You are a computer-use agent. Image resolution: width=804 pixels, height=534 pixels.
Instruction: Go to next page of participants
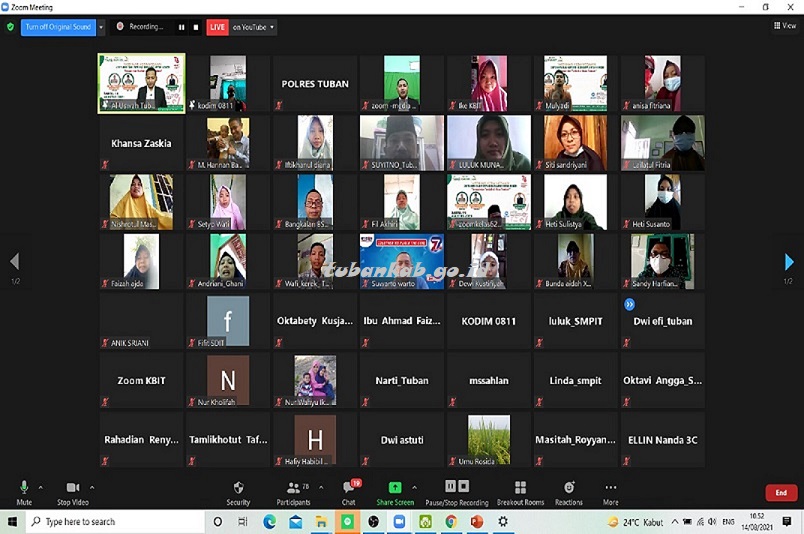point(789,262)
